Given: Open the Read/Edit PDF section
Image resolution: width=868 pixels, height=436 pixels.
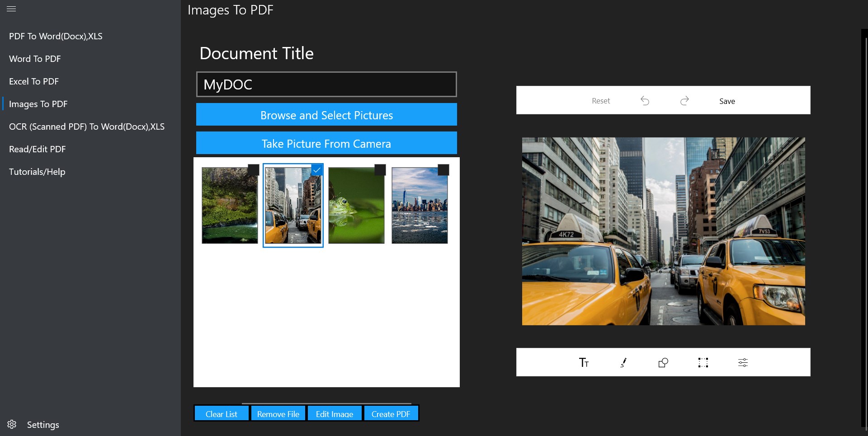Looking at the screenshot, I should point(38,149).
